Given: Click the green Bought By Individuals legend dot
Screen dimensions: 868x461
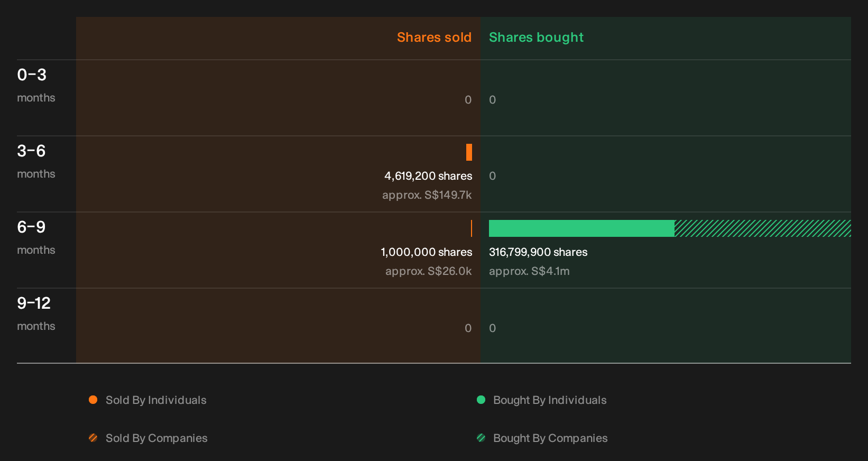Looking at the screenshot, I should coord(481,400).
